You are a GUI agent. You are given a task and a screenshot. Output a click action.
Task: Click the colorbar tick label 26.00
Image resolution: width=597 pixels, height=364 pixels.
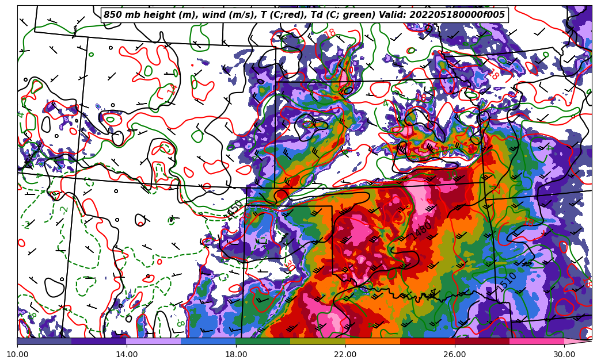pyautogui.click(x=455, y=354)
